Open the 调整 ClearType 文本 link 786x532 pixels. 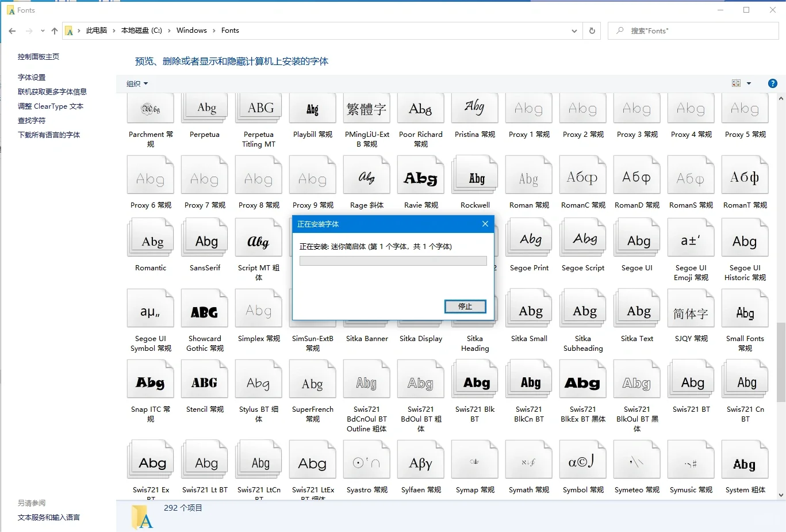[x=51, y=106]
